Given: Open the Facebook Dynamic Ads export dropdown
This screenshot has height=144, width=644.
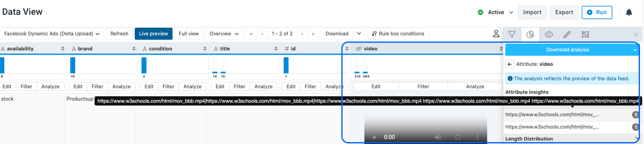Looking at the screenshot, I should [x=52, y=34].
